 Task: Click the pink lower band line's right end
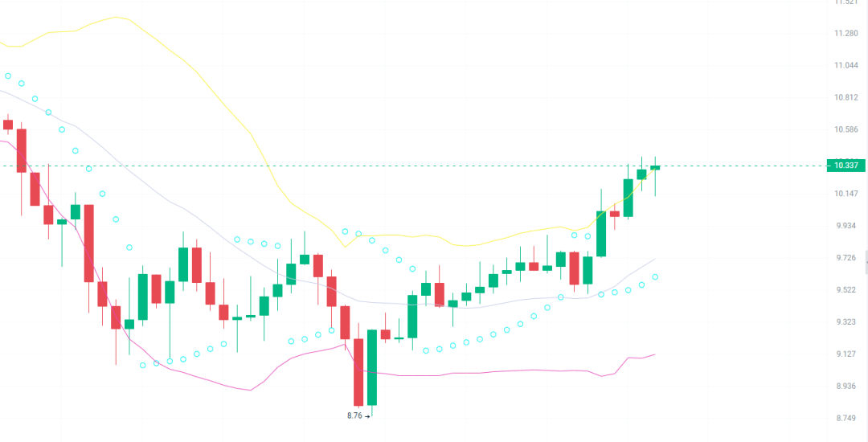click(x=654, y=354)
